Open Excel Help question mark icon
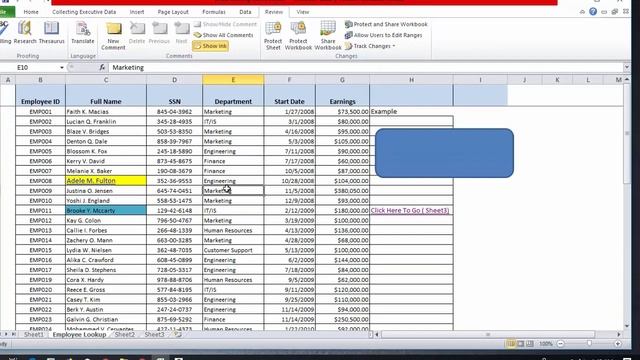Screen dimensions: 640x360 click(x=593, y=12)
